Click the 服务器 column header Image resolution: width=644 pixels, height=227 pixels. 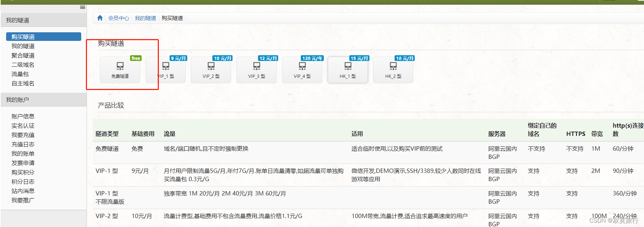click(x=497, y=134)
